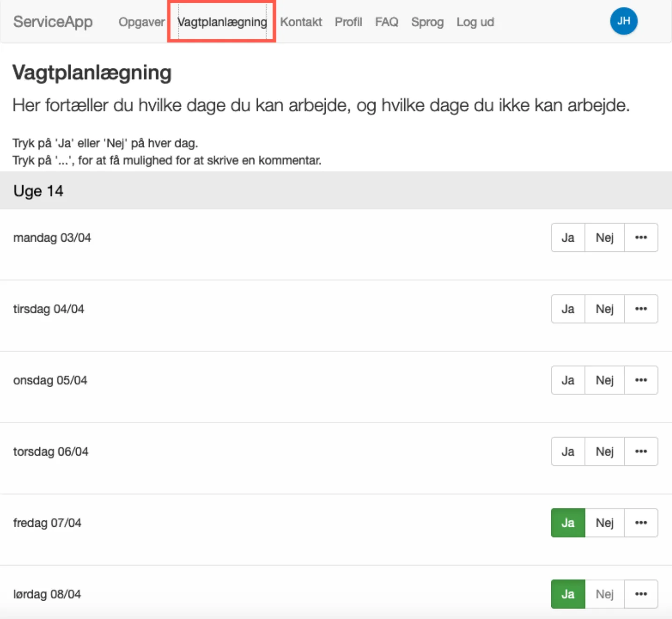Screen dimensions: 672x619
Task: Mark tirsdag 04/04 unavailable with Nej
Action: coord(604,309)
